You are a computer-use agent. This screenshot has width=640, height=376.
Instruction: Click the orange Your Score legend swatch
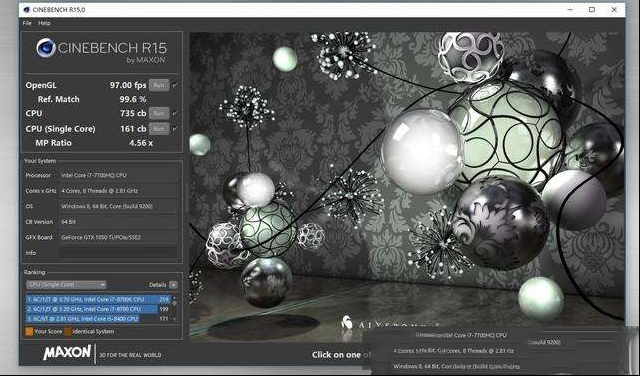point(29,332)
